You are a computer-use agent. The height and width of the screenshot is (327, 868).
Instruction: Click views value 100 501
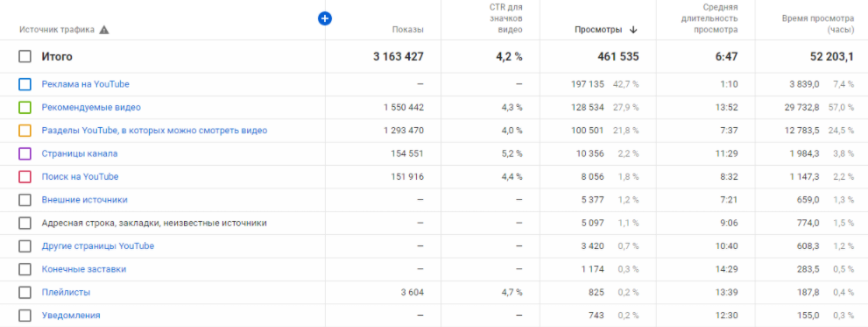pyautogui.click(x=588, y=131)
